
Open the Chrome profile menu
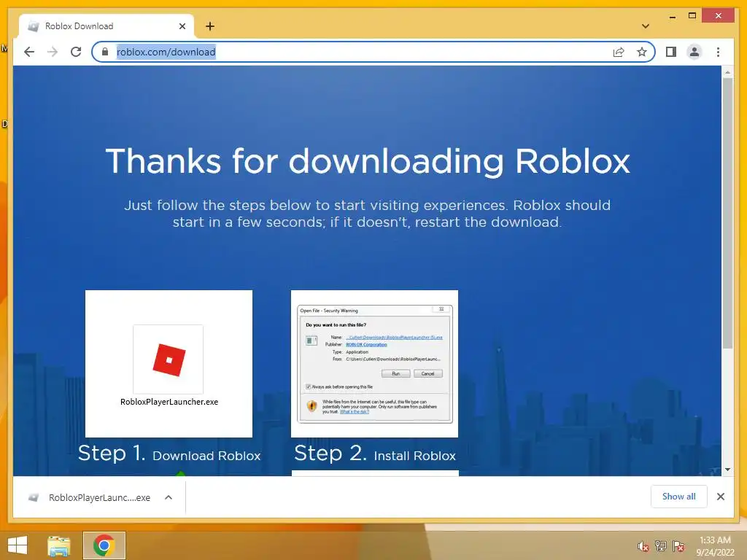694,52
